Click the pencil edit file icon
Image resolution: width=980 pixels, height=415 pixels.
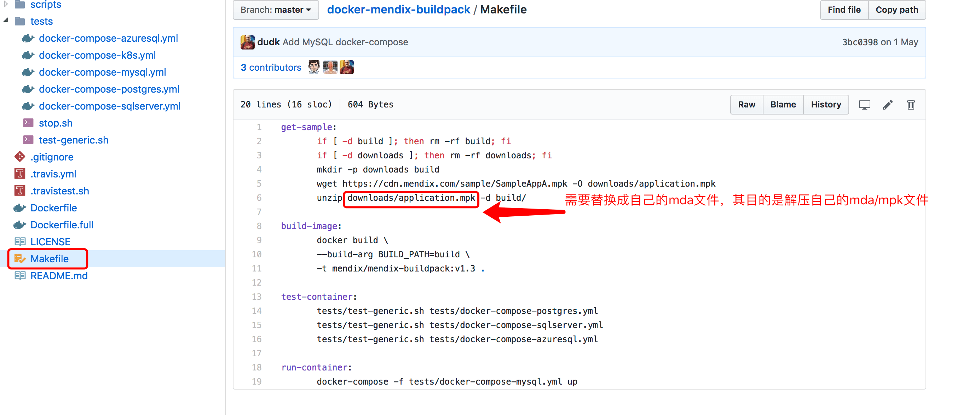click(888, 105)
